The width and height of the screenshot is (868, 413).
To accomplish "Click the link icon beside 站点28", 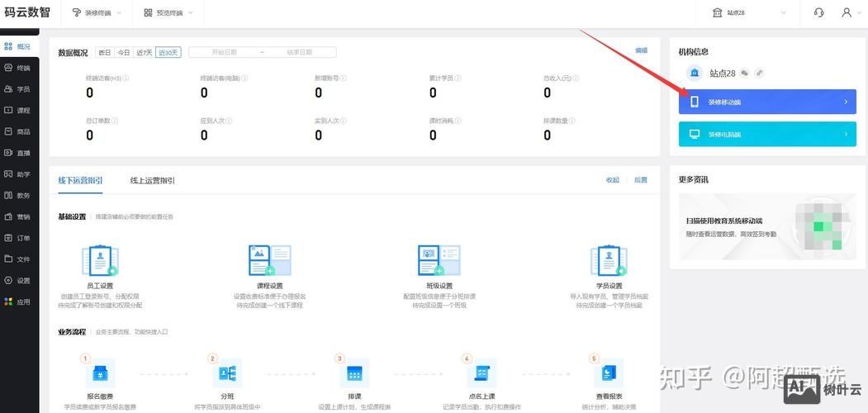I will [760, 74].
